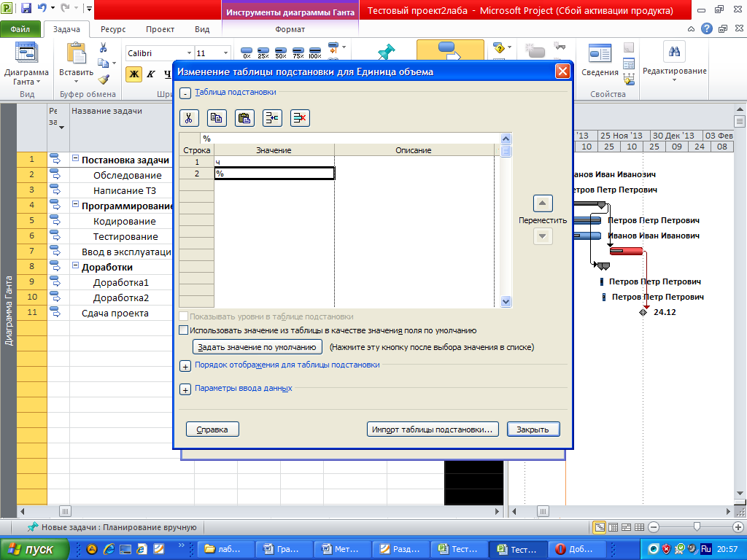Screen dimensions: 747x560
Task: Click the Справка button
Action: pyautogui.click(x=212, y=429)
